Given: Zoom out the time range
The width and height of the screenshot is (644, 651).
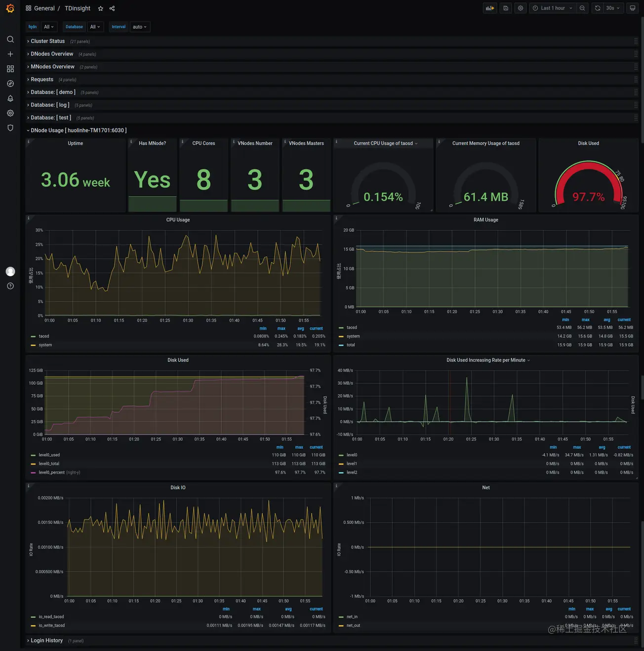Looking at the screenshot, I should pos(582,8).
